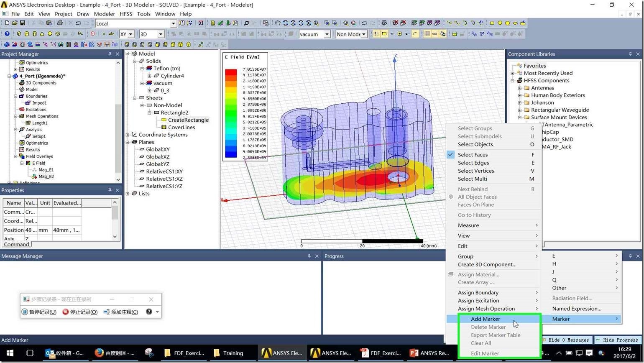Select the Draw Cylinder tool
Image resolution: width=644 pixels, height=363 pixels.
[27, 34]
